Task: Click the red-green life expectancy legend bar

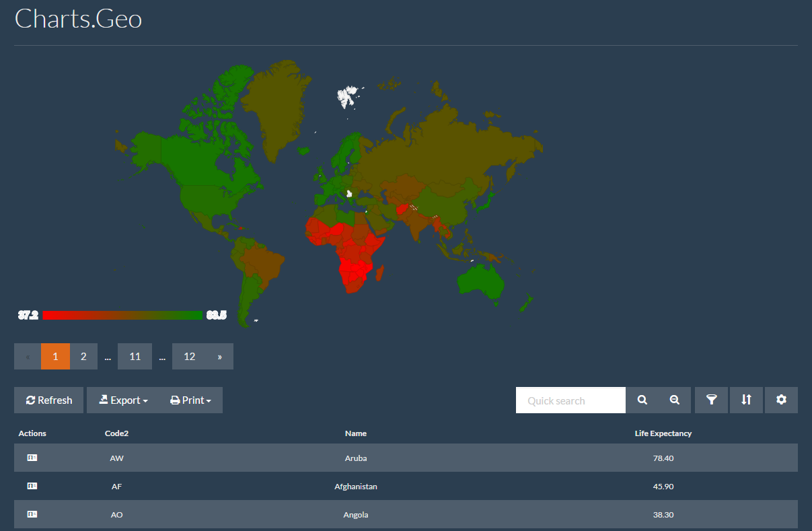Action: click(x=122, y=315)
